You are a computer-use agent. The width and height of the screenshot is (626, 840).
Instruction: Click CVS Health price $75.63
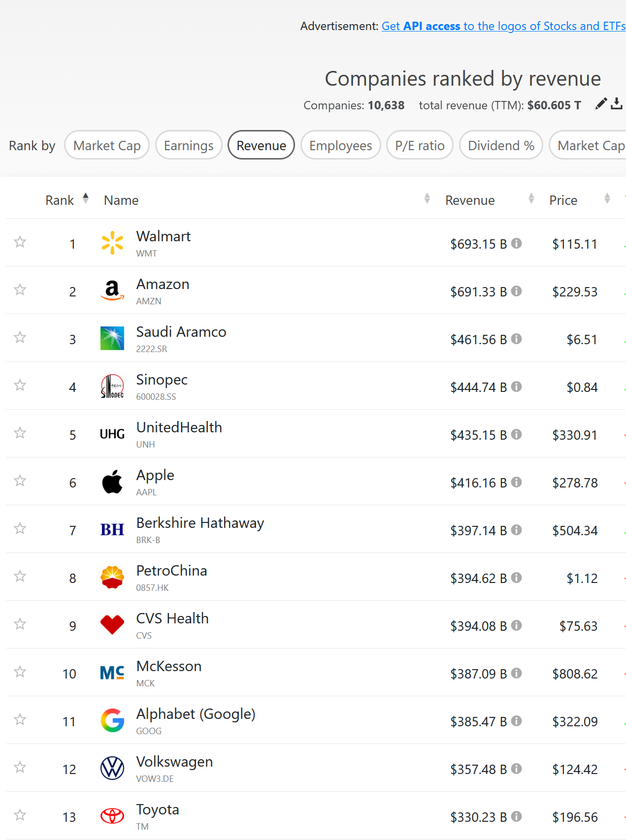[578, 626]
